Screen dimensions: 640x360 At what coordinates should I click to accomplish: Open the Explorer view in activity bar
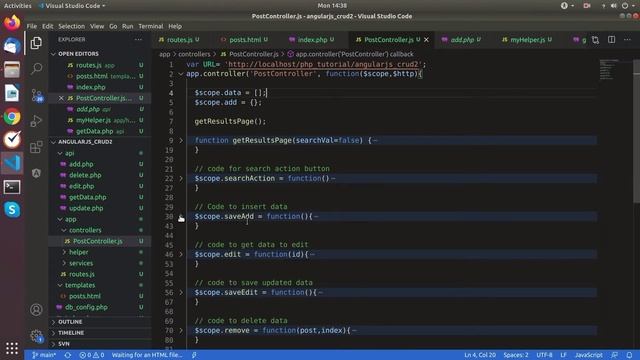36,43
